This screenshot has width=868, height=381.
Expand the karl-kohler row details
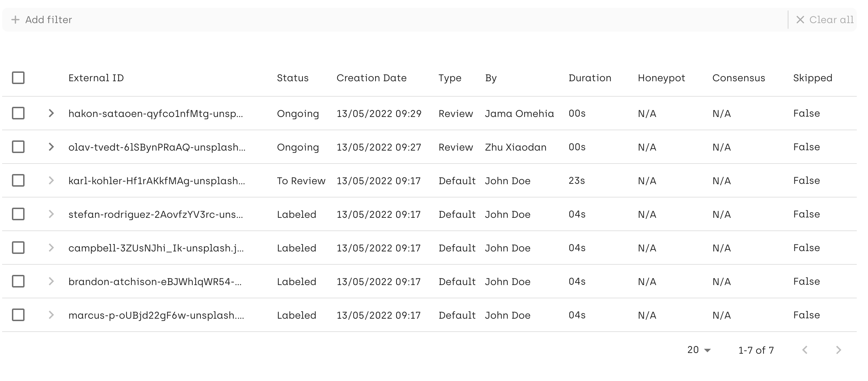tap(51, 180)
